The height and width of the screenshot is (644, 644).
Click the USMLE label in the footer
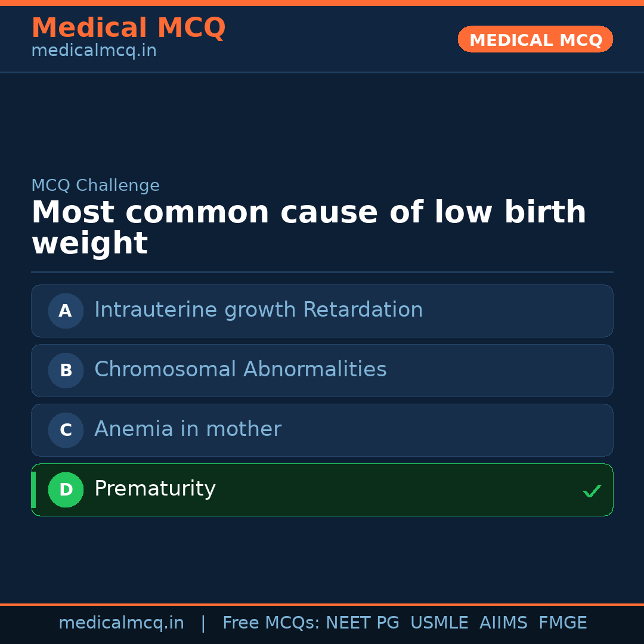(439, 623)
